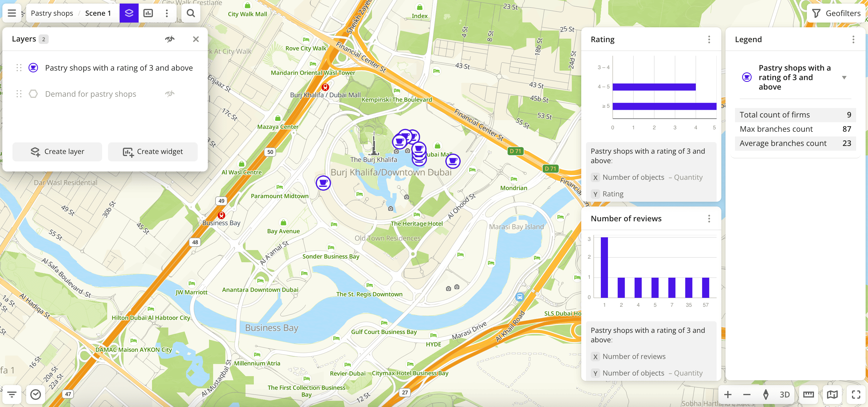This screenshot has height=407, width=868.
Task: Open the Pastry shops breadcrumb
Action: pyautogui.click(x=52, y=13)
